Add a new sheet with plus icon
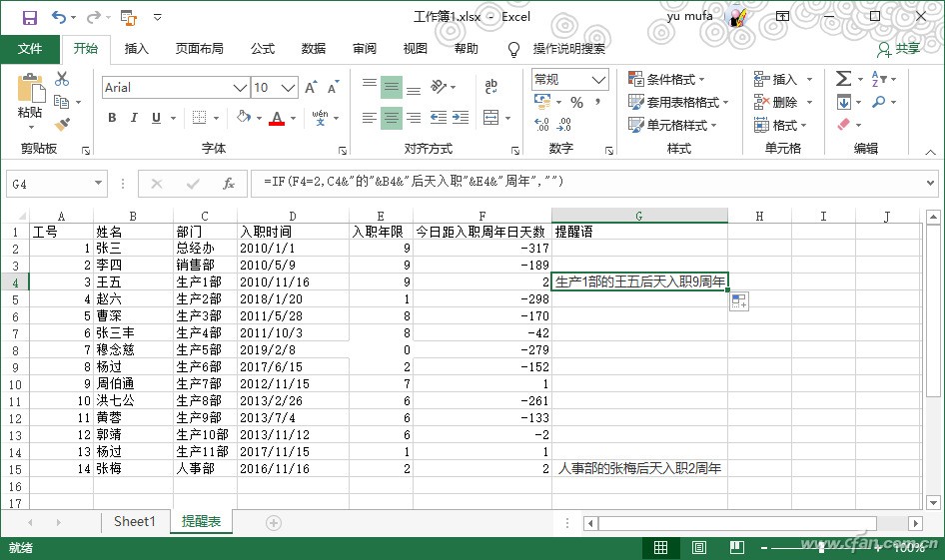This screenshot has height=560, width=945. tap(273, 522)
